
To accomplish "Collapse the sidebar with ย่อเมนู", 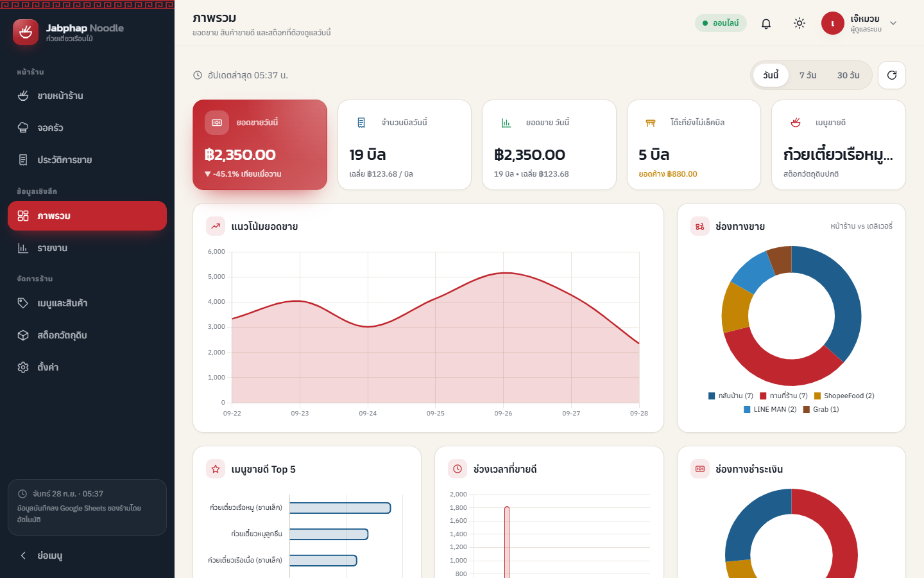I will 87,556.
